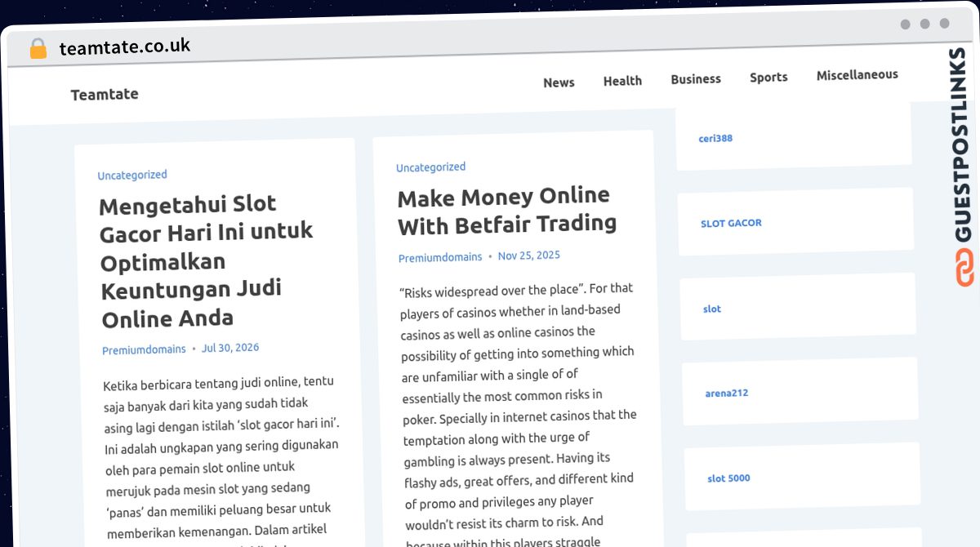The image size is (980, 547).
Task: Click the Jul 30, 2026 date
Action: pos(230,348)
